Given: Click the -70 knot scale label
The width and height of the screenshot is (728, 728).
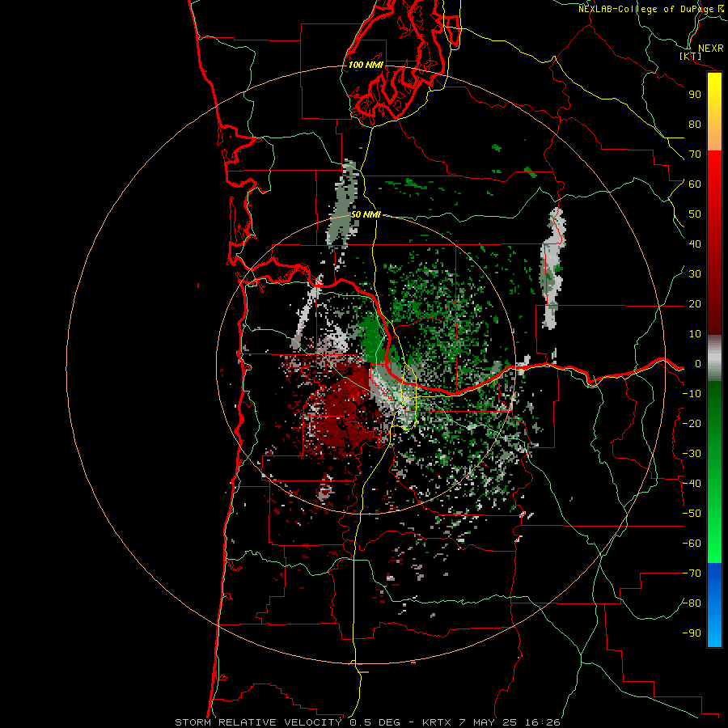Looking at the screenshot, I should [x=692, y=574].
